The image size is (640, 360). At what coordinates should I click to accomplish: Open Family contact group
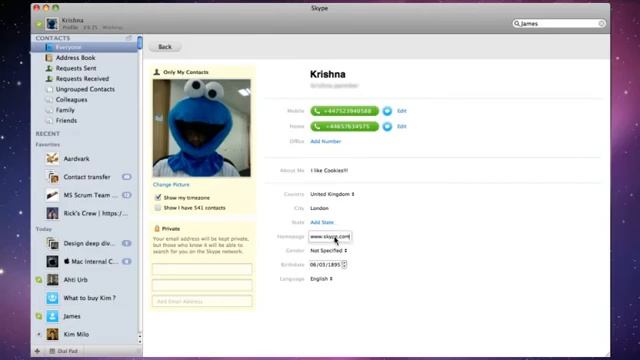point(65,110)
